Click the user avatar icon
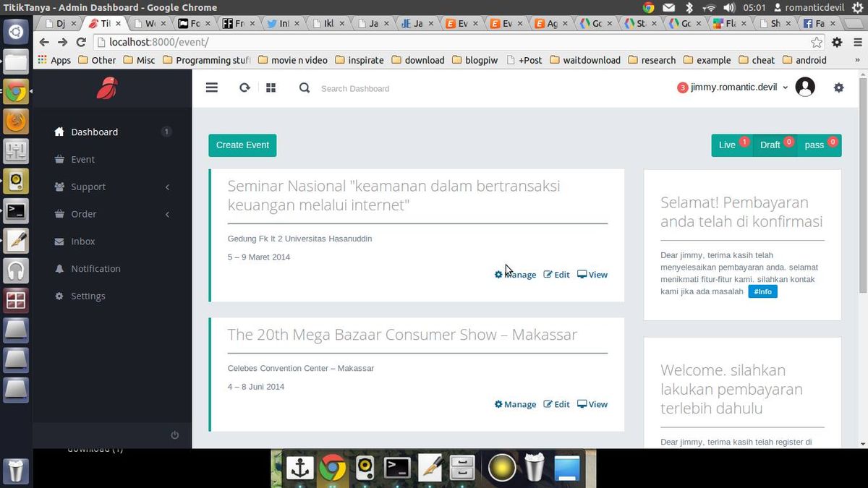 click(805, 87)
